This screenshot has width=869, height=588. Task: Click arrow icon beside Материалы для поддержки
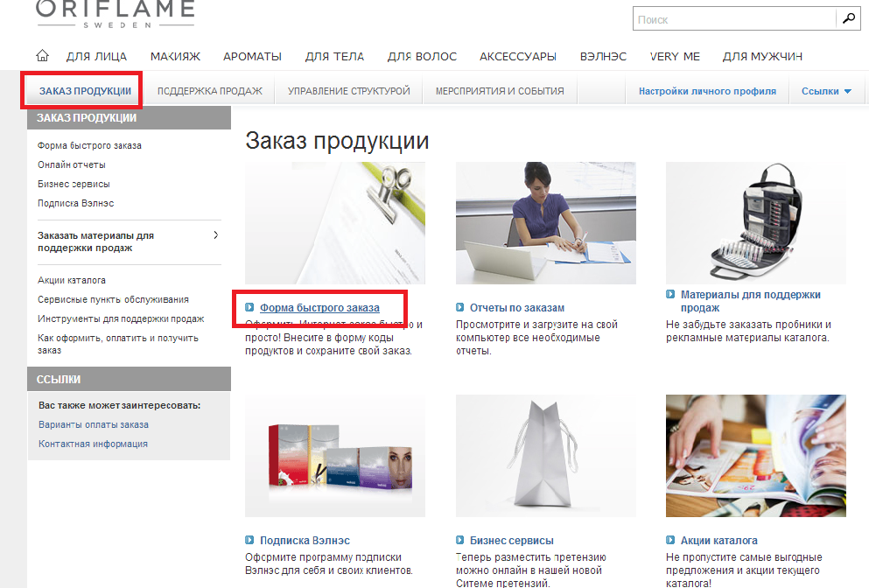coord(670,294)
